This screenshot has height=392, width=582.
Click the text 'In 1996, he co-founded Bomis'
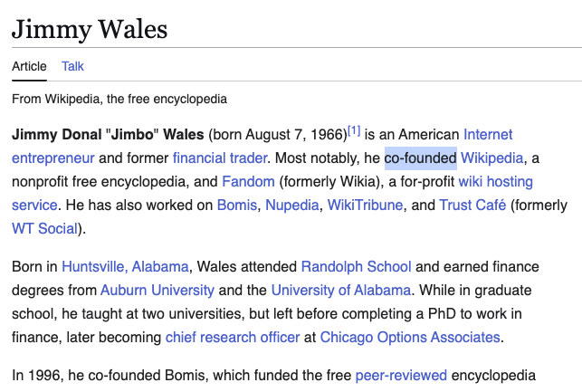pos(109,376)
